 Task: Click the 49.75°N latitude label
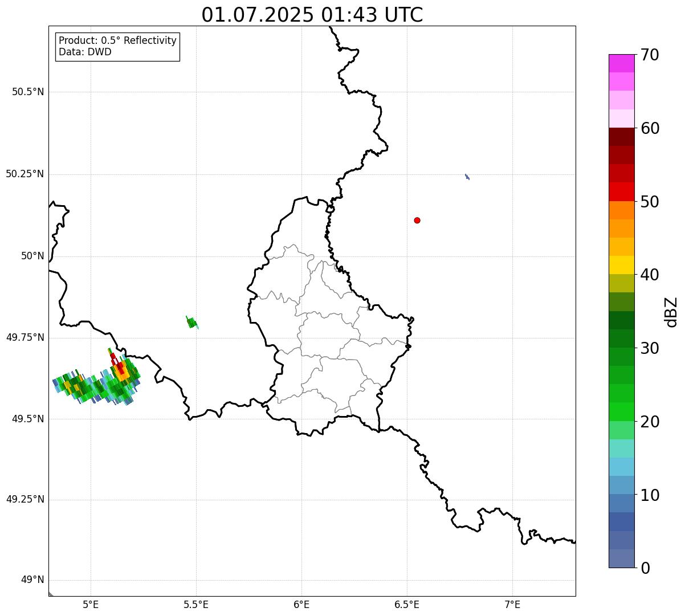coord(25,337)
